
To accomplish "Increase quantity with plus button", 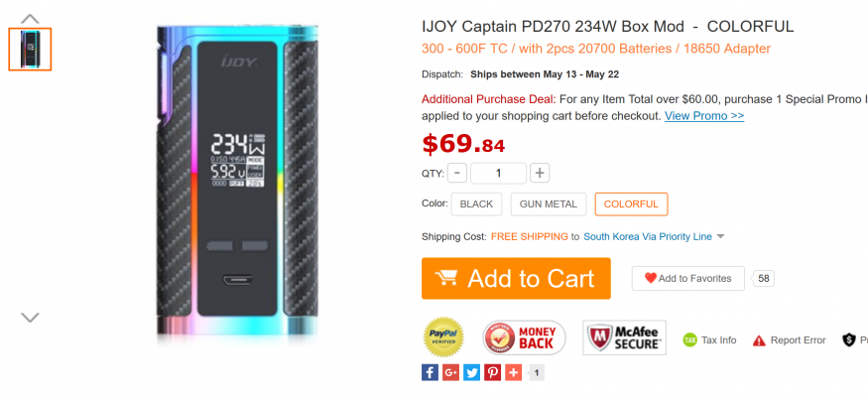I will pos(540,173).
